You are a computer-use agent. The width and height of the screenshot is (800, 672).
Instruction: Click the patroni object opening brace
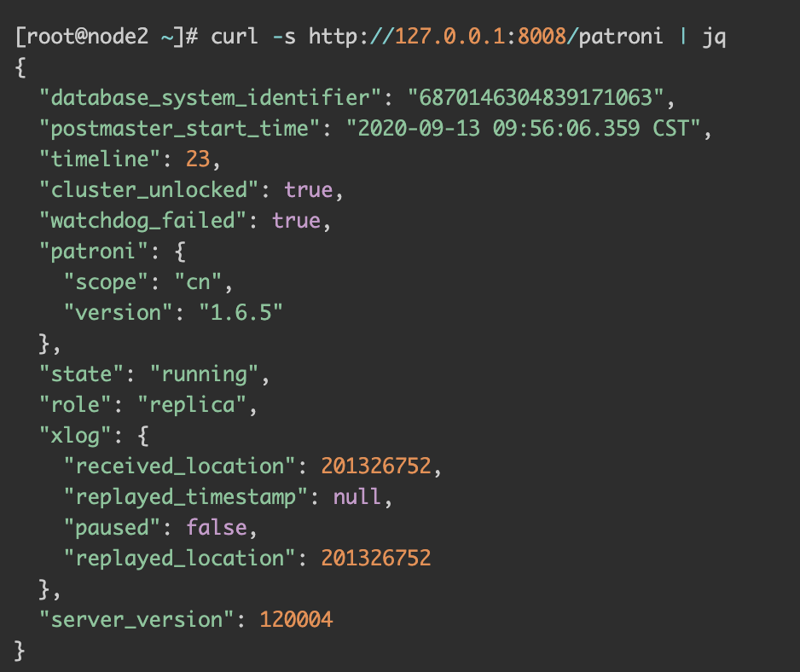click(x=180, y=252)
